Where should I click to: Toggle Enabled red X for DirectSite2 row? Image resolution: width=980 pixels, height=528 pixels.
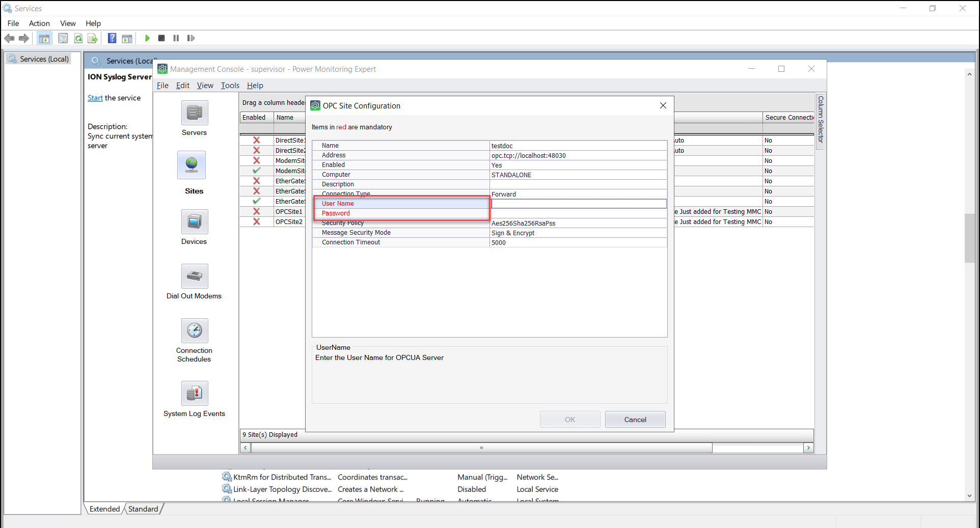point(257,150)
